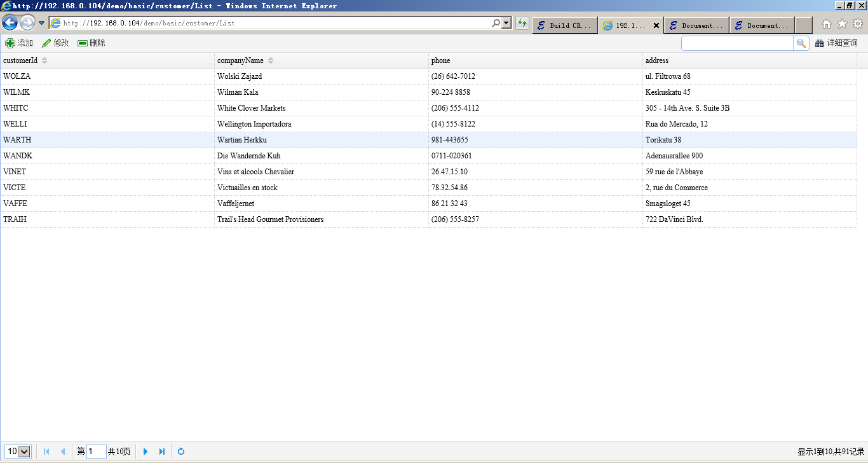Refresh the grid with the reload icon

coord(180,451)
